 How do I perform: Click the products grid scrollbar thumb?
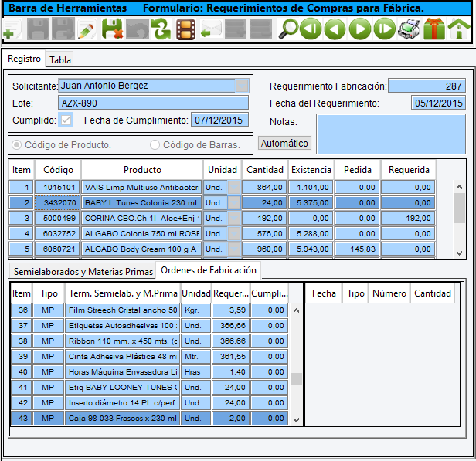coord(459,208)
